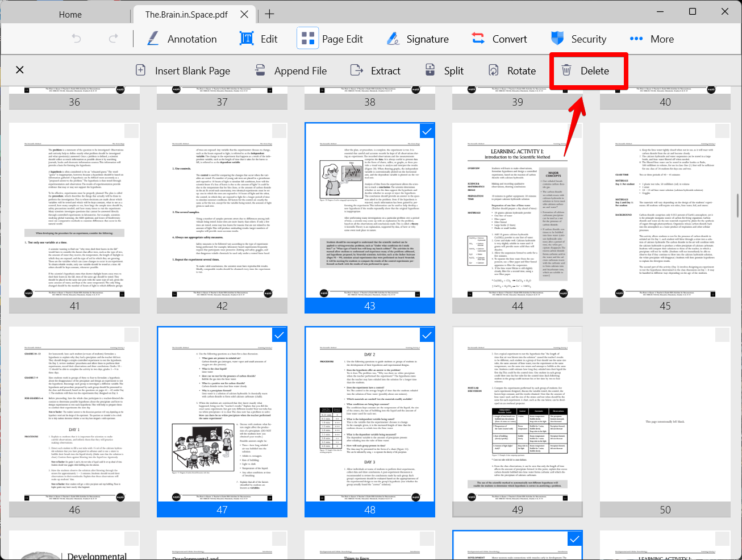
Task: Open the Security shield tool
Action: 557,39
